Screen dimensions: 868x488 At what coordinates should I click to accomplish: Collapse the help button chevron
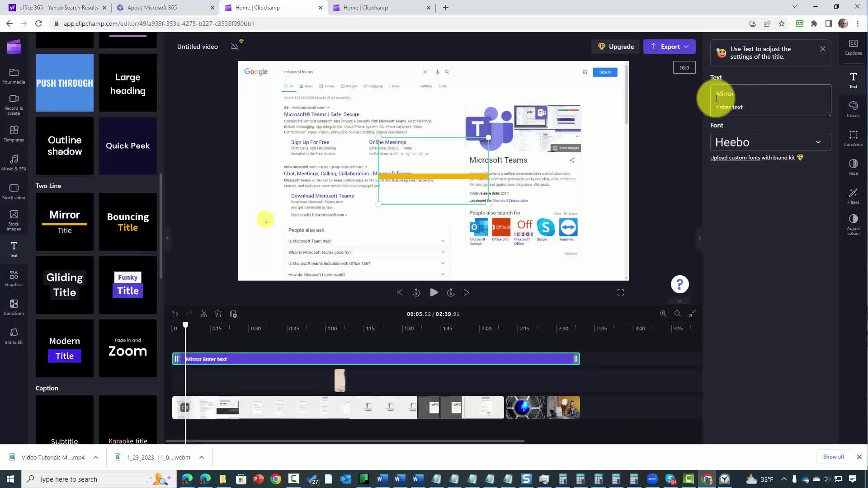(x=679, y=301)
